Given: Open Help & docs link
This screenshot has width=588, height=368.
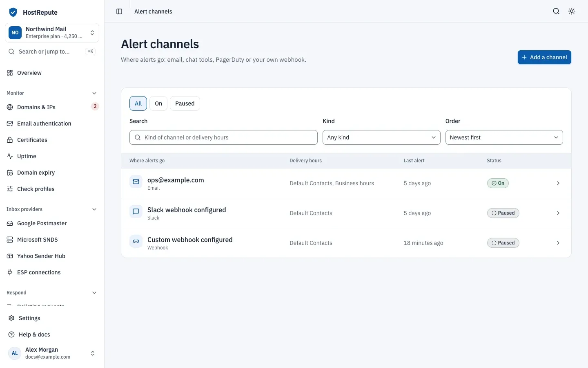Looking at the screenshot, I should click(x=52, y=334).
